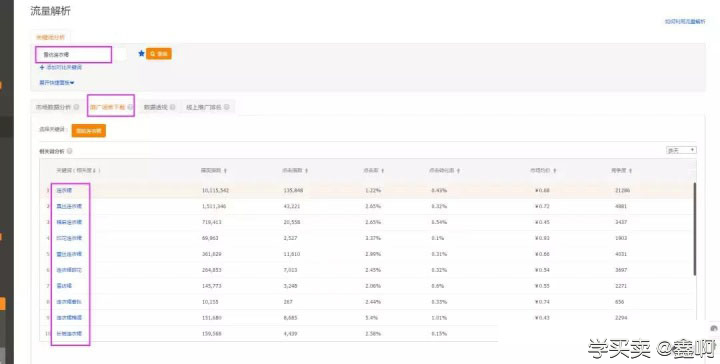Open keyword link 连衣裙 in row 1
This screenshot has width=720, height=364.
[x=64, y=190]
